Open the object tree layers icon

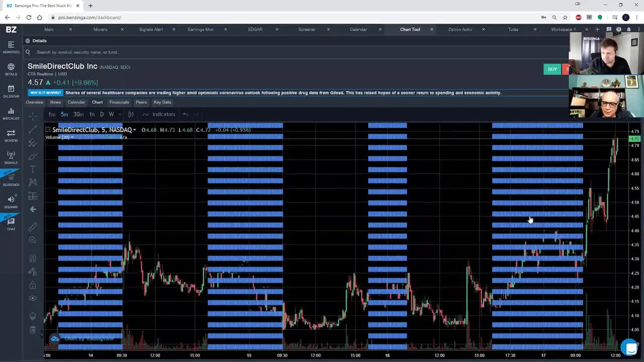point(33,316)
